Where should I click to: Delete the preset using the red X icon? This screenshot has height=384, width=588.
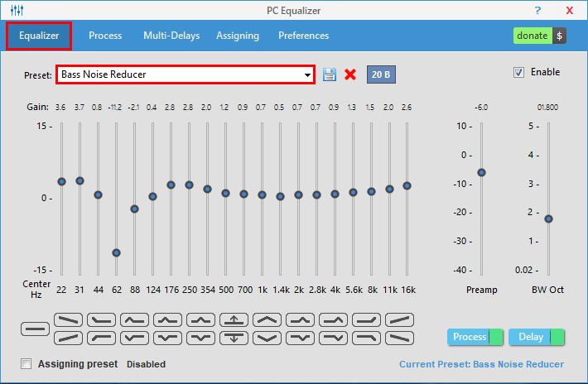350,74
